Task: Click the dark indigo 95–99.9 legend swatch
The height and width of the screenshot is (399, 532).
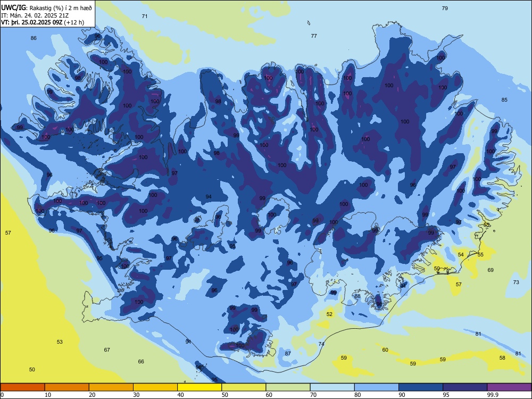Action: pyautogui.click(x=465, y=387)
